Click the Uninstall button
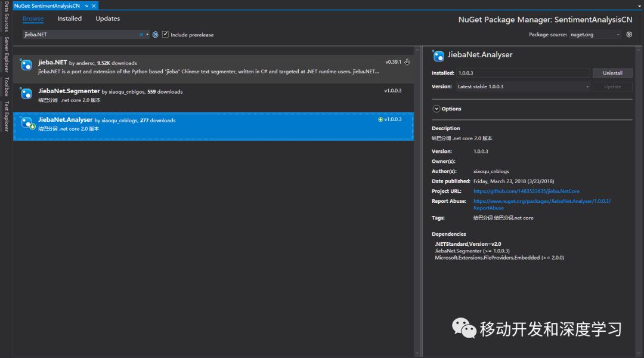Viewport: 644px width, 358px height. point(612,73)
